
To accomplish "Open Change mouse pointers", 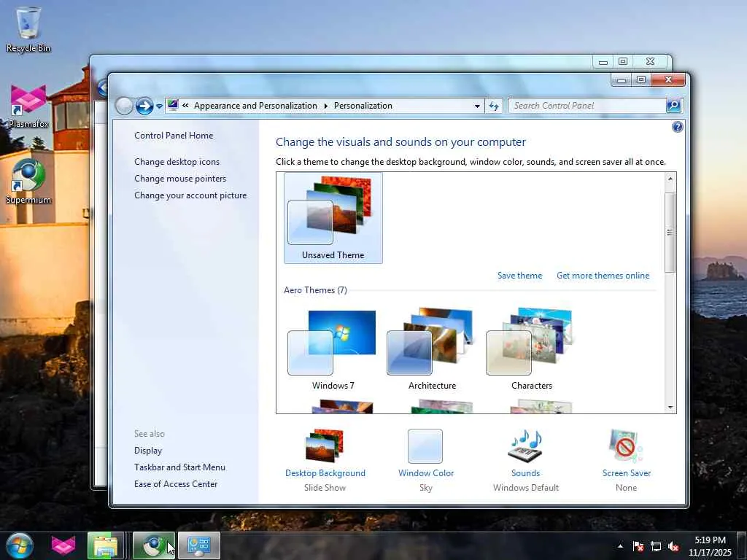I will pyautogui.click(x=180, y=178).
